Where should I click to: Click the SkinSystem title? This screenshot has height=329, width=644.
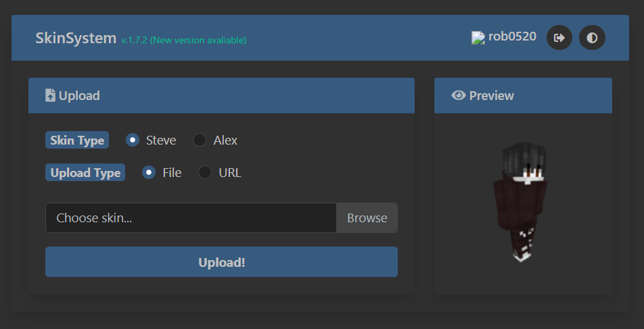click(76, 38)
